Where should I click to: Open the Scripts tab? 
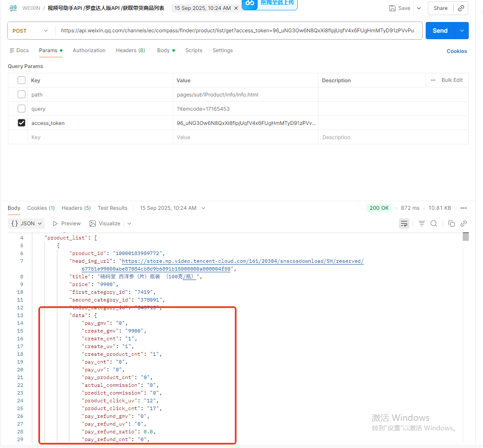193,50
